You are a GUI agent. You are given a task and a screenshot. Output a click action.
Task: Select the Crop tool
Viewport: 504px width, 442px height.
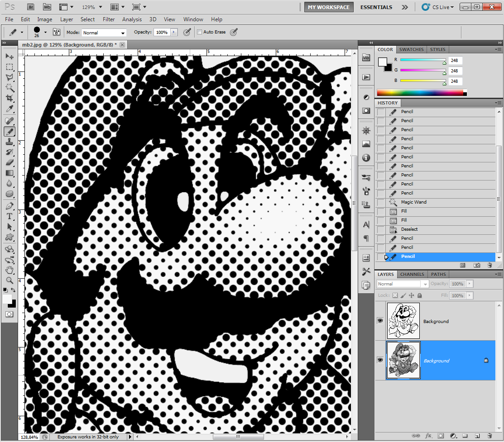tap(10, 99)
